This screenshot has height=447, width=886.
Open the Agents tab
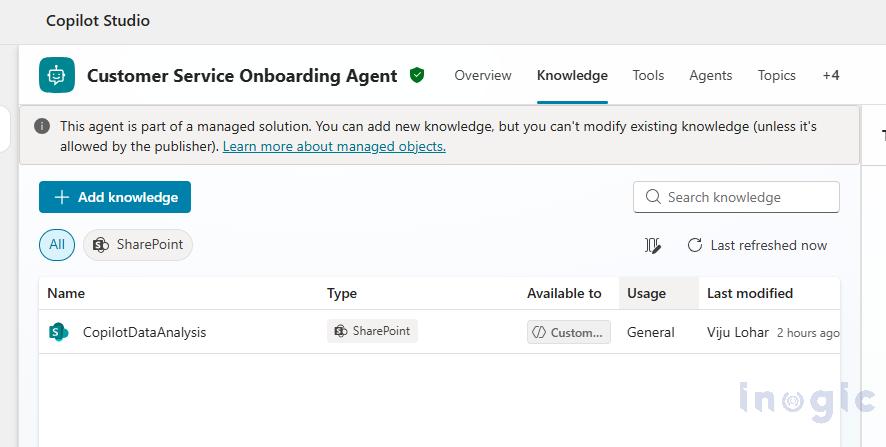click(710, 75)
